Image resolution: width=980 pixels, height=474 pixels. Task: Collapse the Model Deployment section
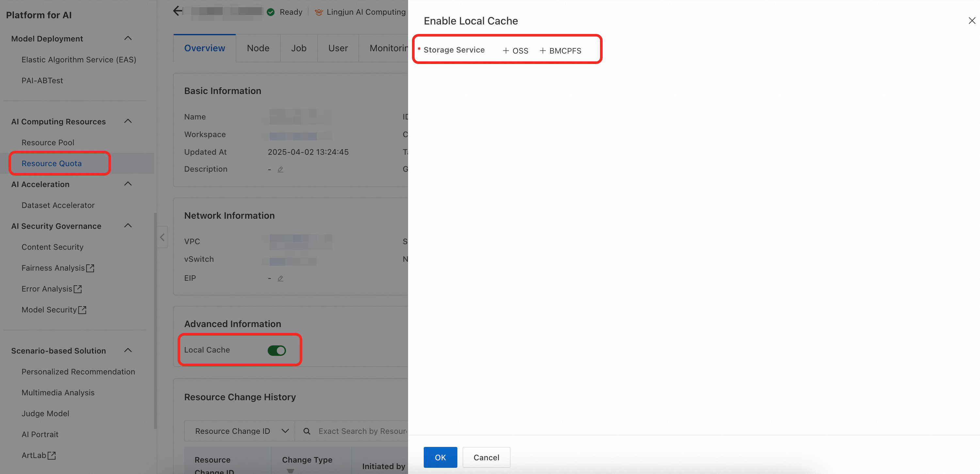pyautogui.click(x=128, y=39)
